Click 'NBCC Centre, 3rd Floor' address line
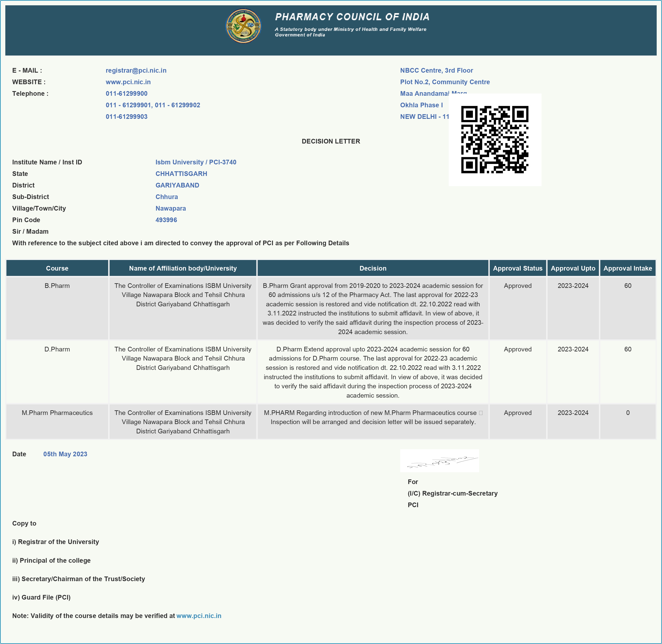The image size is (662, 644). (436, 70)
